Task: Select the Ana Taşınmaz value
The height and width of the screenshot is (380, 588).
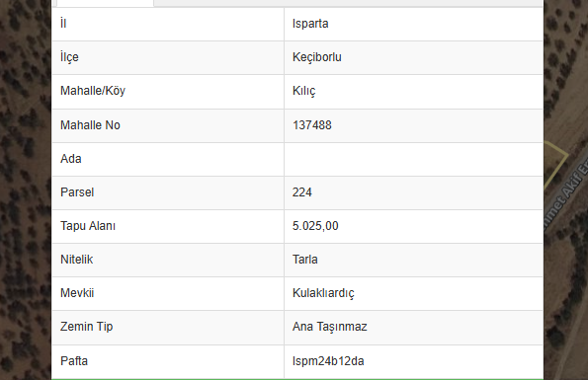Action: pos(330,327)
